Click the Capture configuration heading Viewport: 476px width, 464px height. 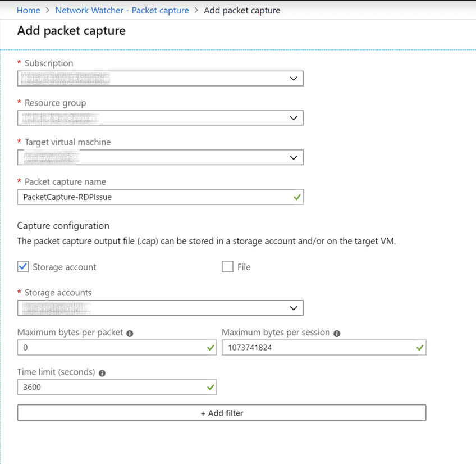[63, 226]
